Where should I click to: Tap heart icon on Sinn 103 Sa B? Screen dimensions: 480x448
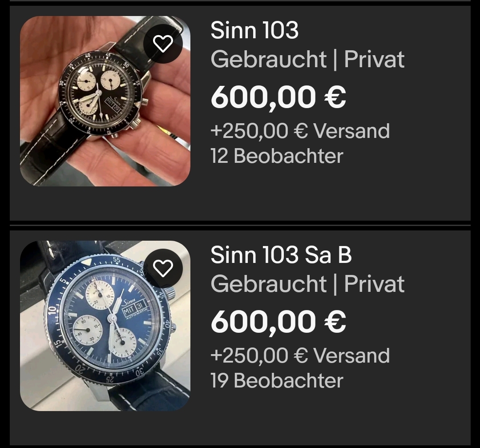(x=163, y=269)
